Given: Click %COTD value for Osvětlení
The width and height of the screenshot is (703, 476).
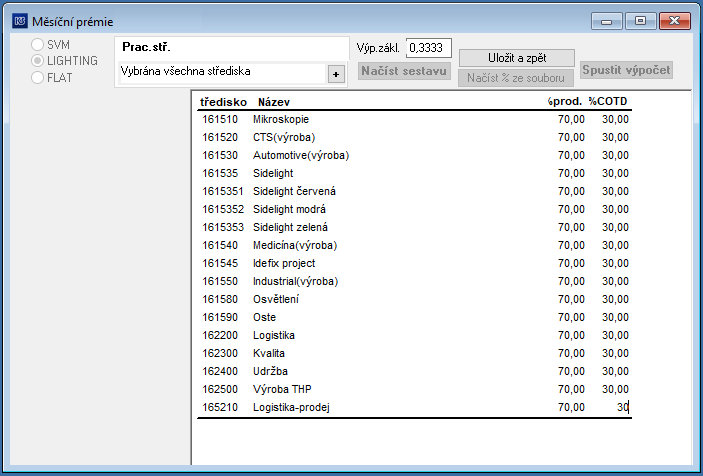Looking at the screenshot, I should coord(615,299).
